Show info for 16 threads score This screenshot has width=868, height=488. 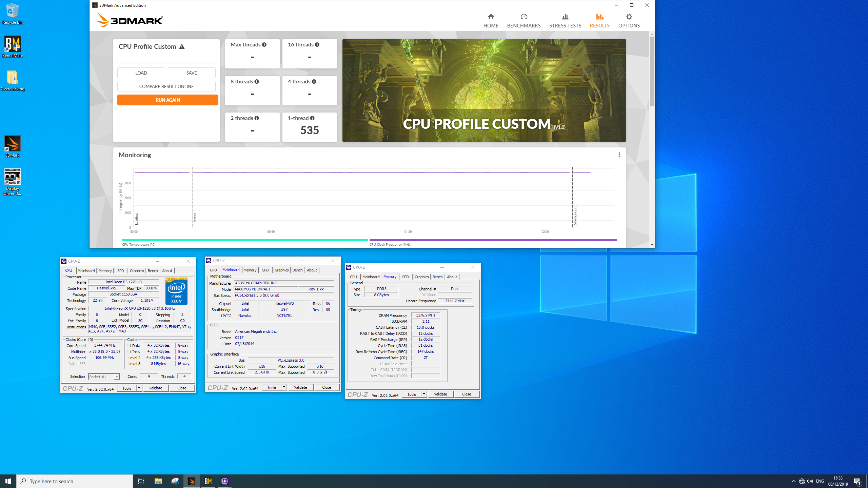[x=317, y=45]
